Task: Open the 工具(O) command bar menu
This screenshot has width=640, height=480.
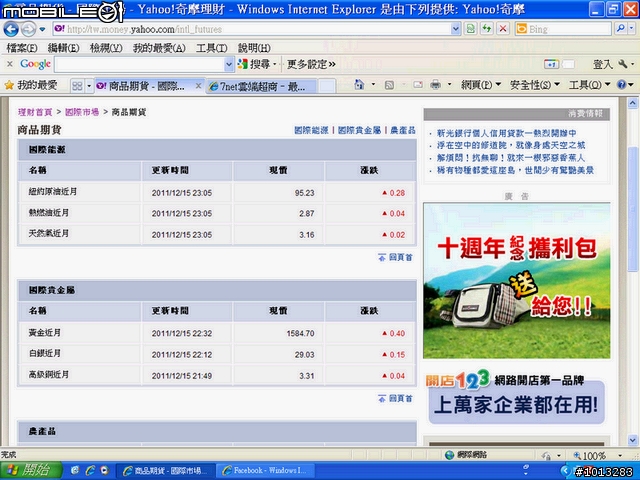Action: pos(589,85)
